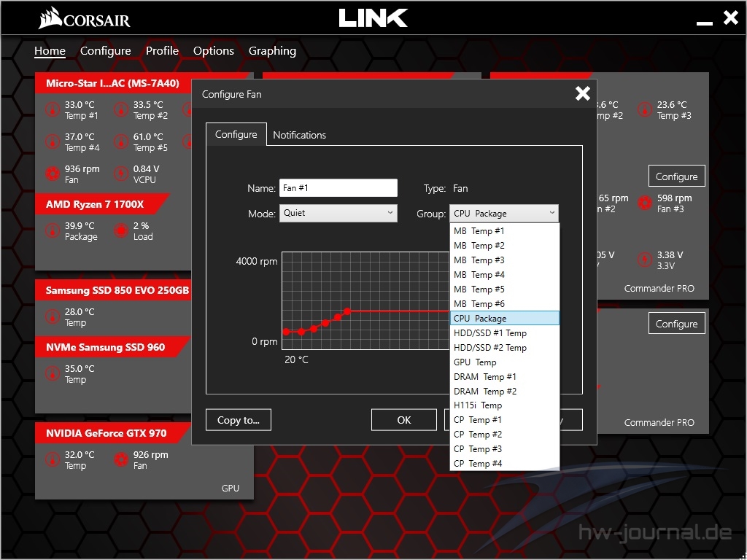Click the Ryzen CPU Load icon
Viewport: 747px width, 560px height.
click(120, 231)
